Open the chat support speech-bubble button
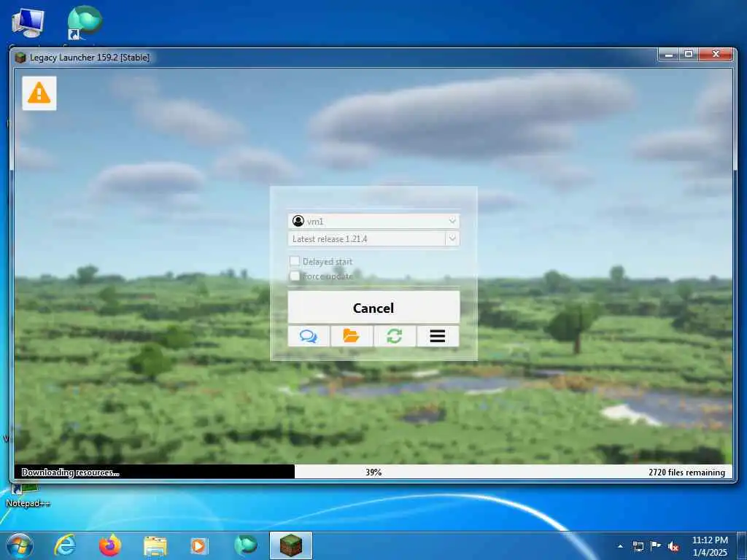 309,336
